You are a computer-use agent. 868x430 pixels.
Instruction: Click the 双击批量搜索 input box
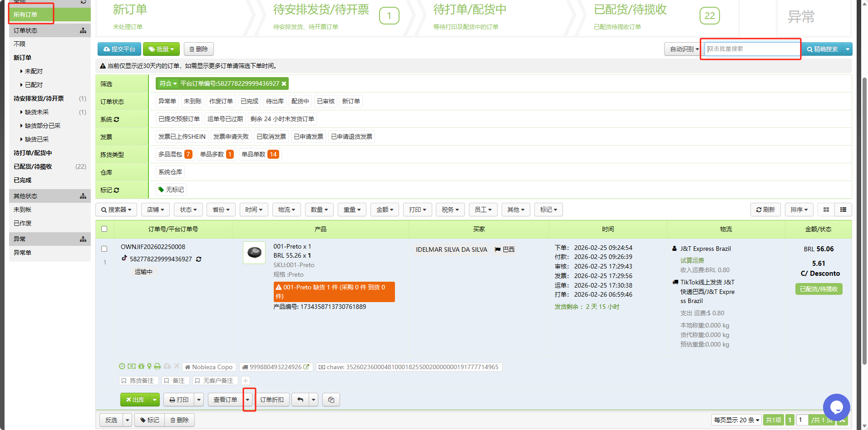[x=749, y=49]
